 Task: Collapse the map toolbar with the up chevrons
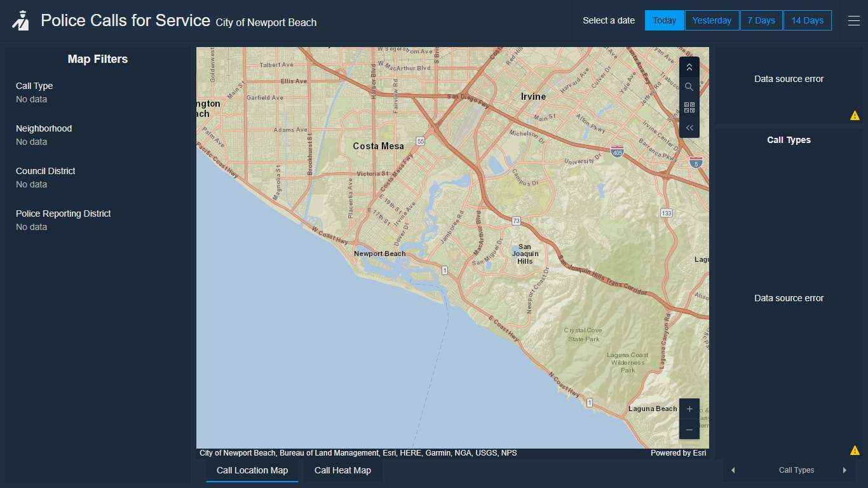point(689,67)
